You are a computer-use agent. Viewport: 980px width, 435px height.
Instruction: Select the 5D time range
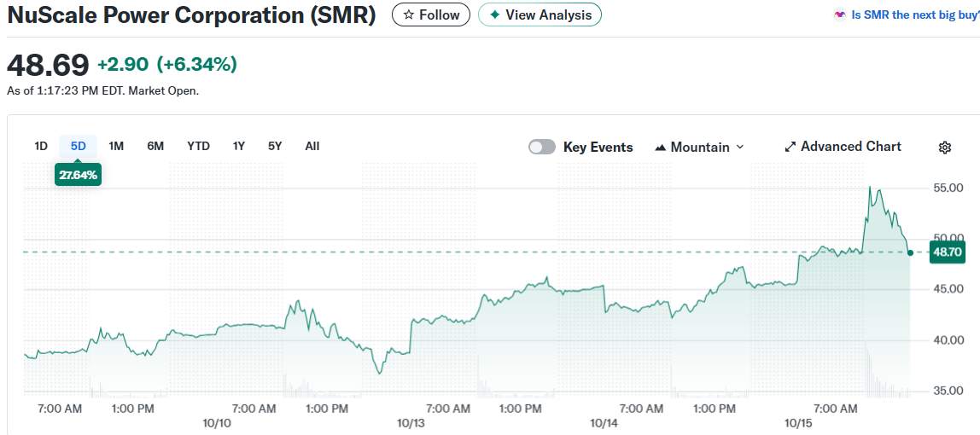(x=79, y=146)
